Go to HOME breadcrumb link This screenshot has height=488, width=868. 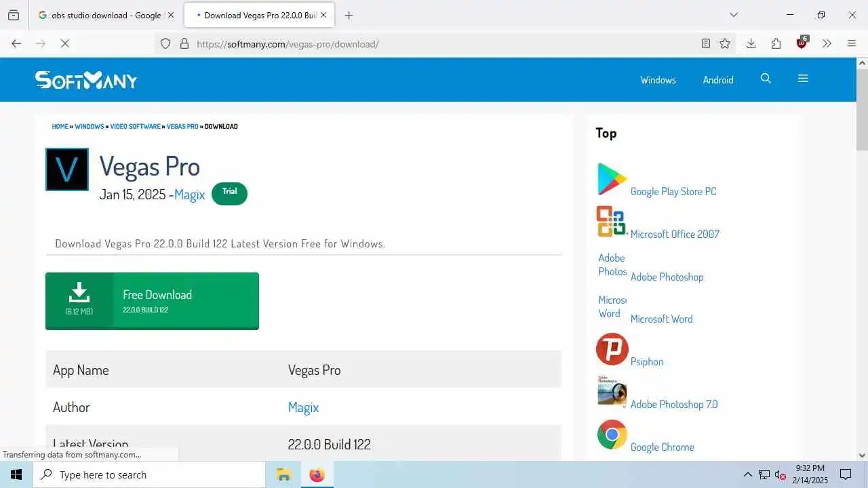coord(60,126)
